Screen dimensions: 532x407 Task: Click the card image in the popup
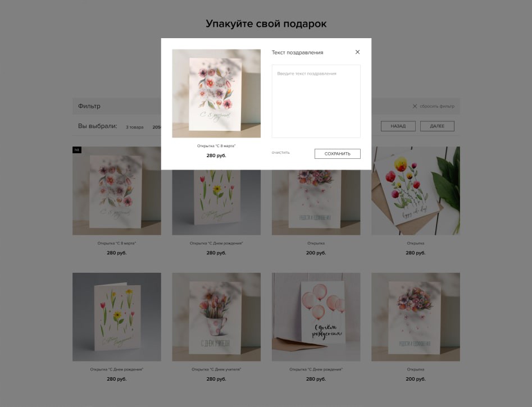pos(216,93)
